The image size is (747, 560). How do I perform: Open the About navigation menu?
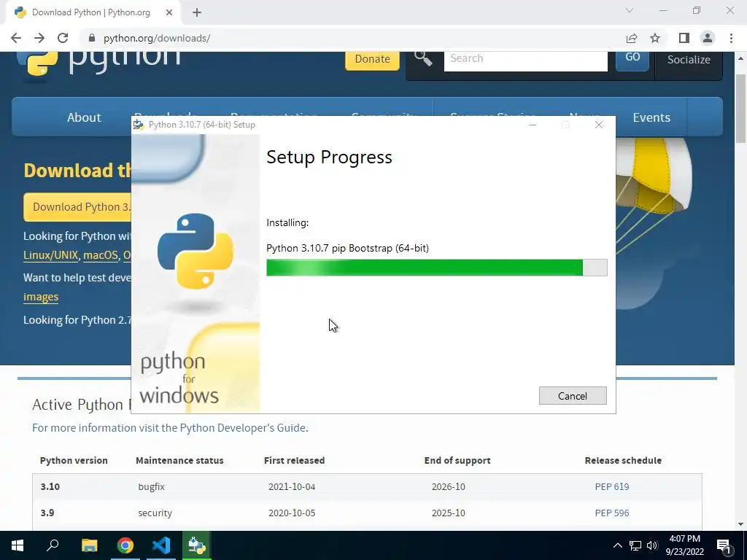point(84,117)
